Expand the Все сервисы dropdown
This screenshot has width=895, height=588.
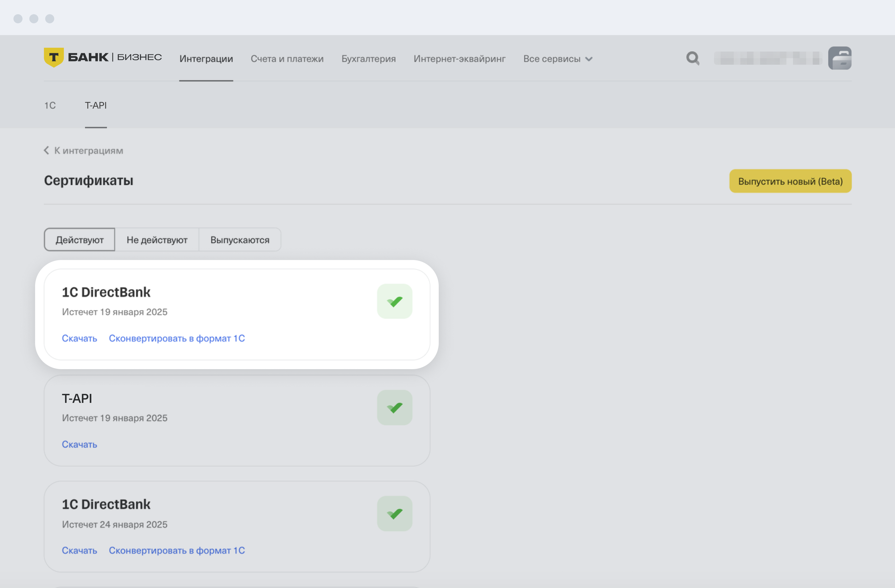tap(558, 59)
